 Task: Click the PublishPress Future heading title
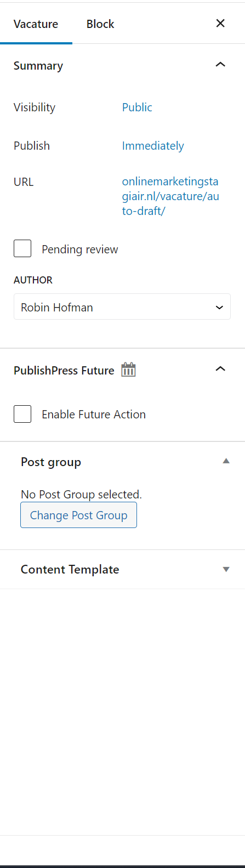pos(64,370)
